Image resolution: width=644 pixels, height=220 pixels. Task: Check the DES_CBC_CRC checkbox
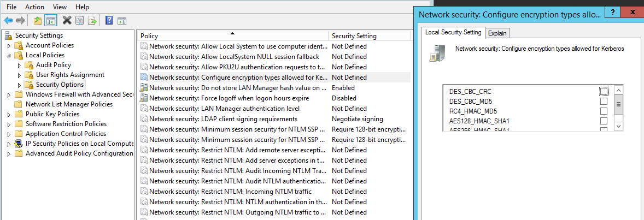(604, 91)
